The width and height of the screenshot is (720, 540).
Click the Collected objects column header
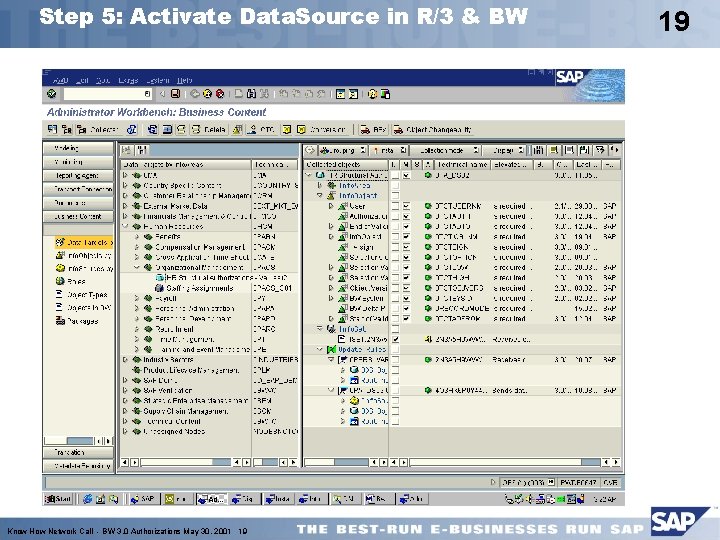(346, 164)
